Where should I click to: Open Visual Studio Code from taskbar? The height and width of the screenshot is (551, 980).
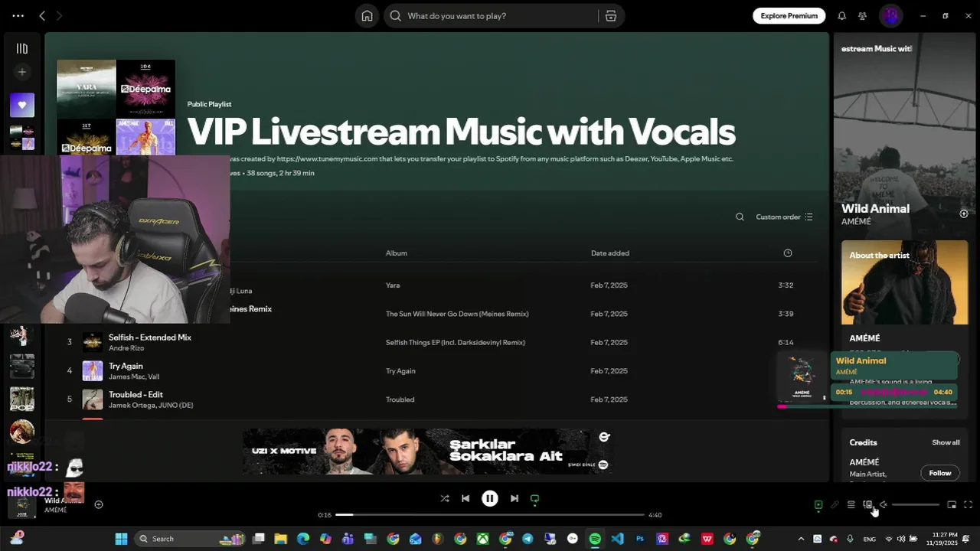click(617, 539)
